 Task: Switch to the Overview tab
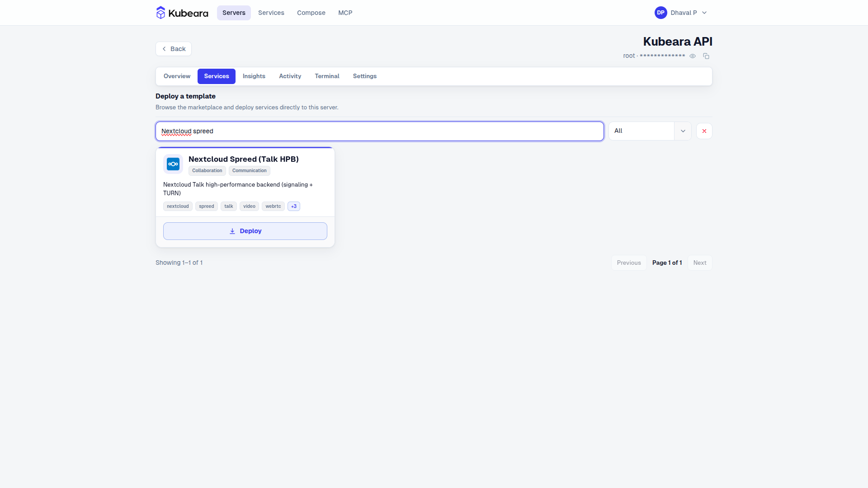[x=177, y=76]
